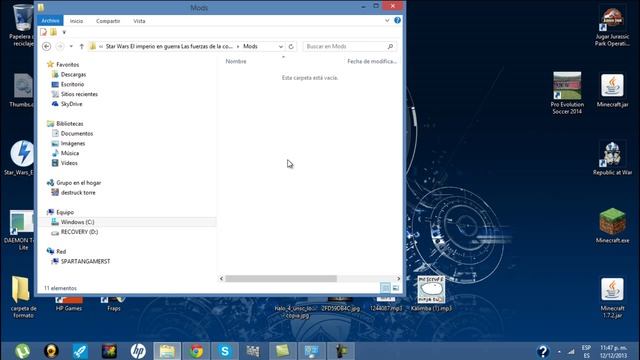Open recent locations dropdown arrow
This screenshot has height=360, width=640.
(x=71, y=47)
